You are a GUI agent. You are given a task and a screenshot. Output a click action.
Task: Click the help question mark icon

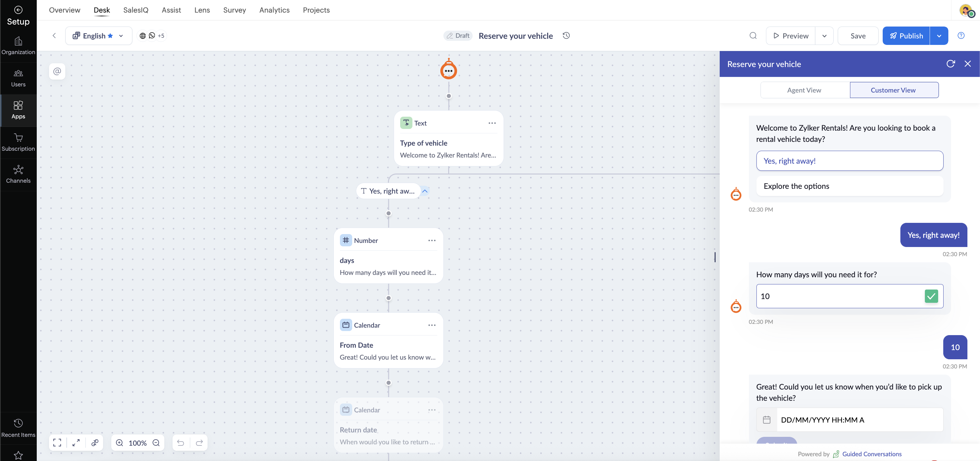961,35
